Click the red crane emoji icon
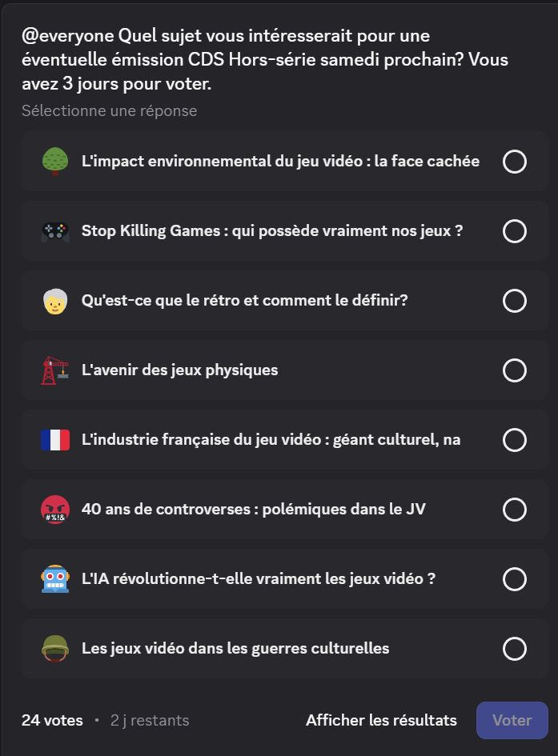558x756 pixels. (55, 370)
